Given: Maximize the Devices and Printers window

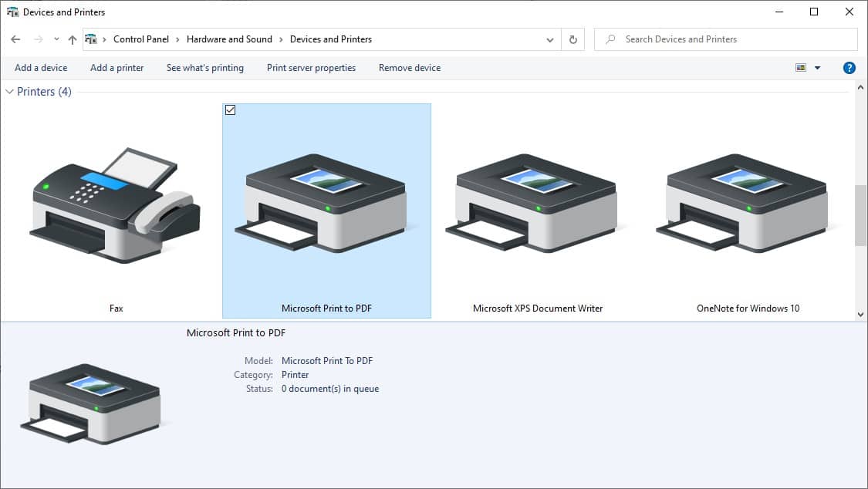Looking at the screenshot, I should (x=814, y=12).
